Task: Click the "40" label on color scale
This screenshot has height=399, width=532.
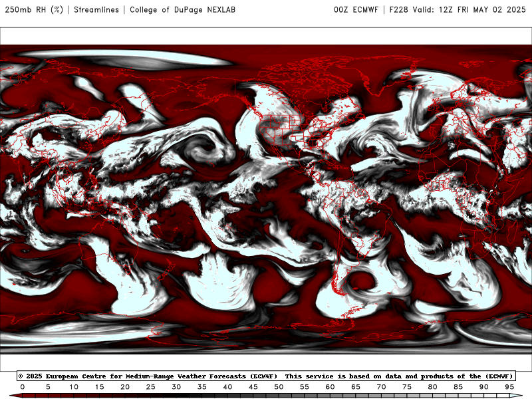Action: point(227,387)
